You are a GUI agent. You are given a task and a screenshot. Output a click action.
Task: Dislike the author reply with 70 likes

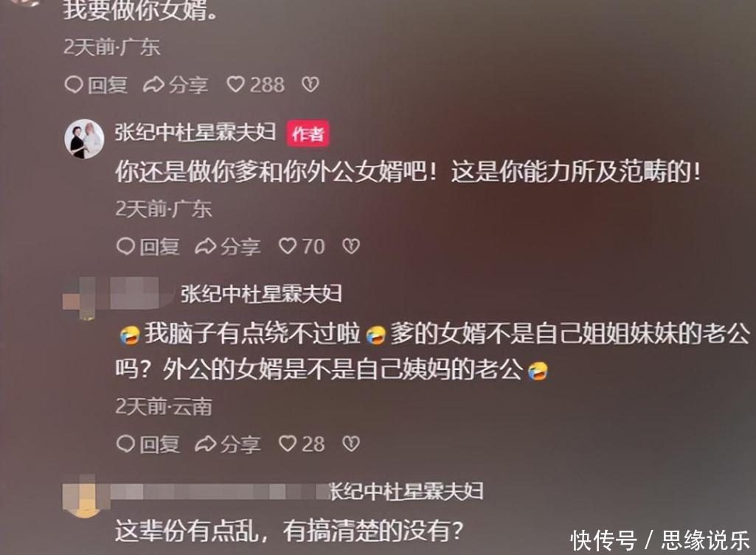coord(351,247)
